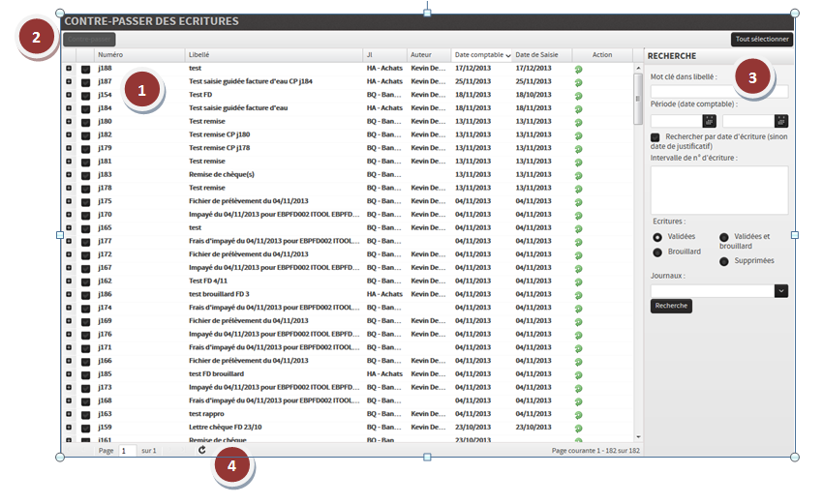Open the end date calendar picker
The width and height of the screenshot is (823, 504).
click(x=781, y=121)
